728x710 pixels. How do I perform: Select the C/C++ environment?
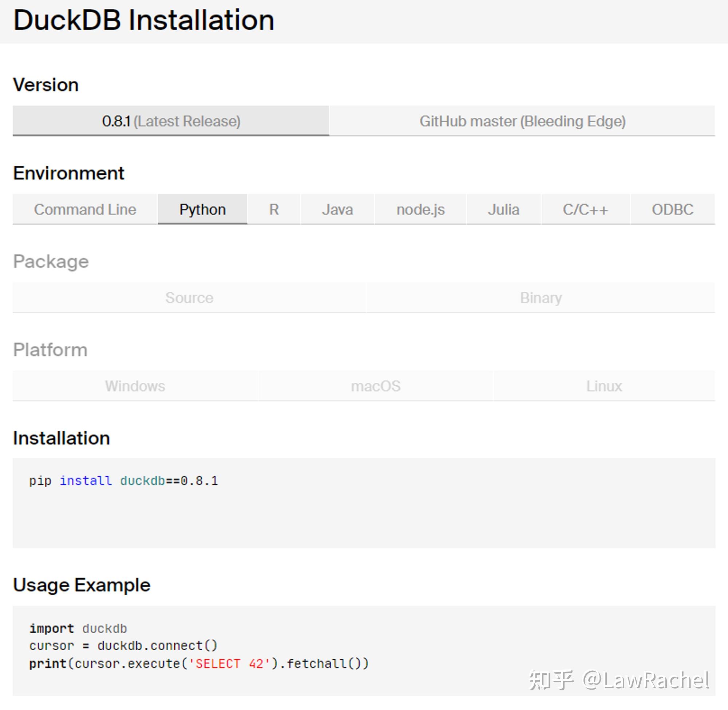585,209
